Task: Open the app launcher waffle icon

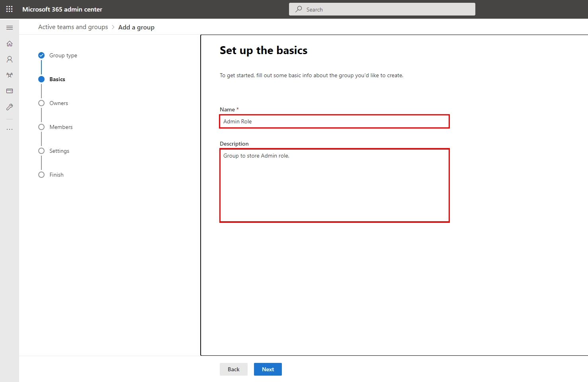Action: pyautogui.click(x=10, y=9)
